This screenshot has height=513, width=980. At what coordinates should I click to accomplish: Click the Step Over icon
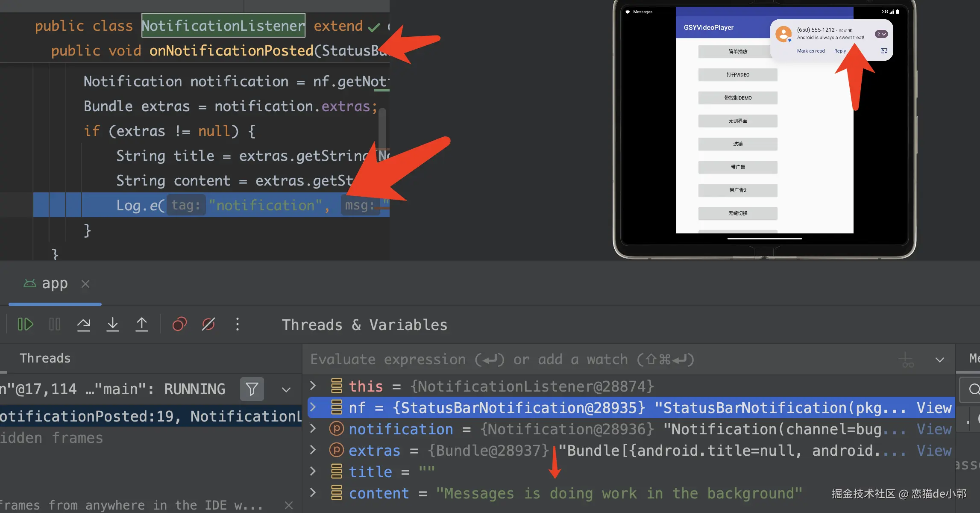click(84, 324)
